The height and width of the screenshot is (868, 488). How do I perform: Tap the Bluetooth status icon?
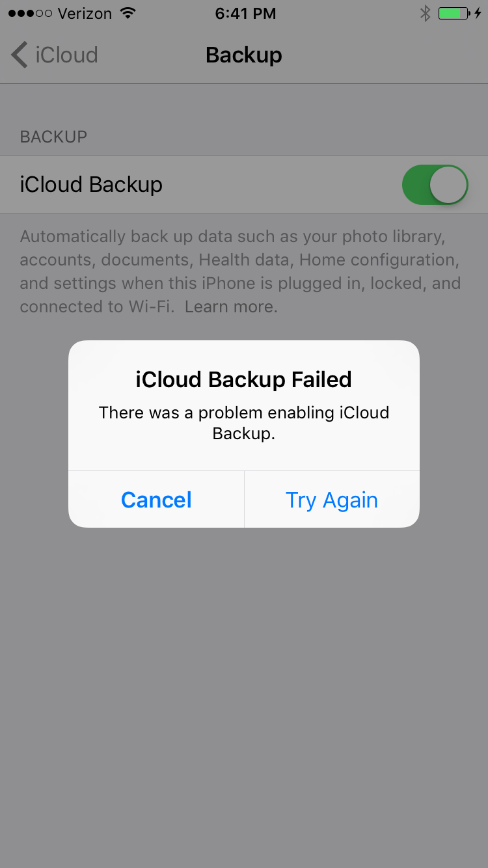(425, 13)
